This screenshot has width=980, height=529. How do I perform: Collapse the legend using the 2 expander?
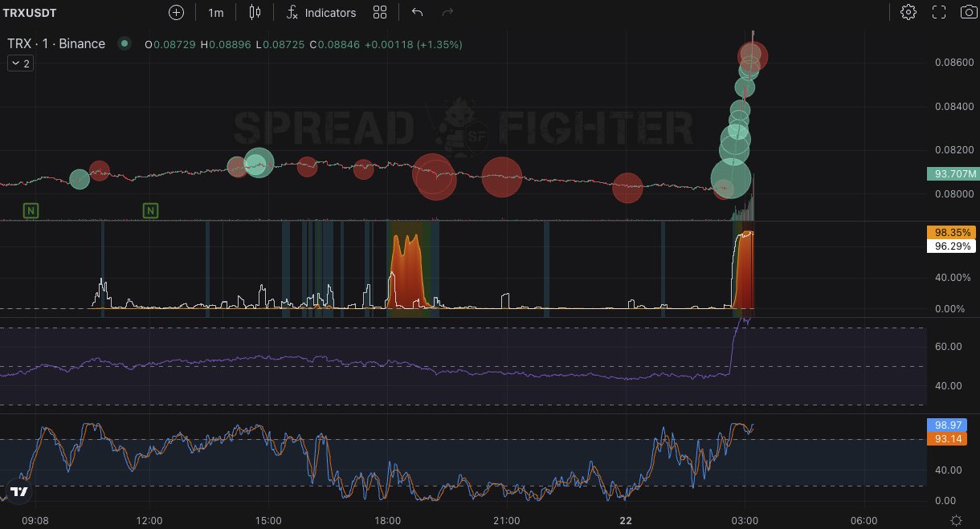(19, 63)
